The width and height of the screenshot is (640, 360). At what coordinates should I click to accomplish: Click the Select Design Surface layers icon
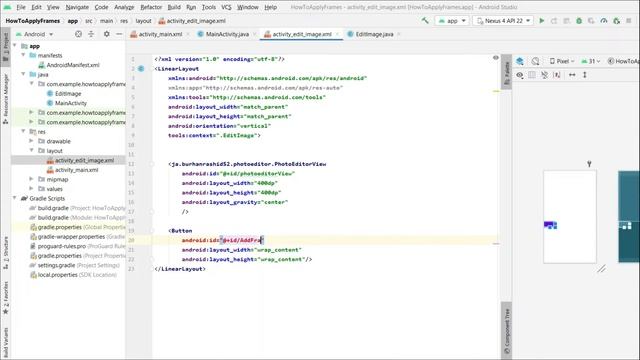pyautogui.click(x=520, y=61)
